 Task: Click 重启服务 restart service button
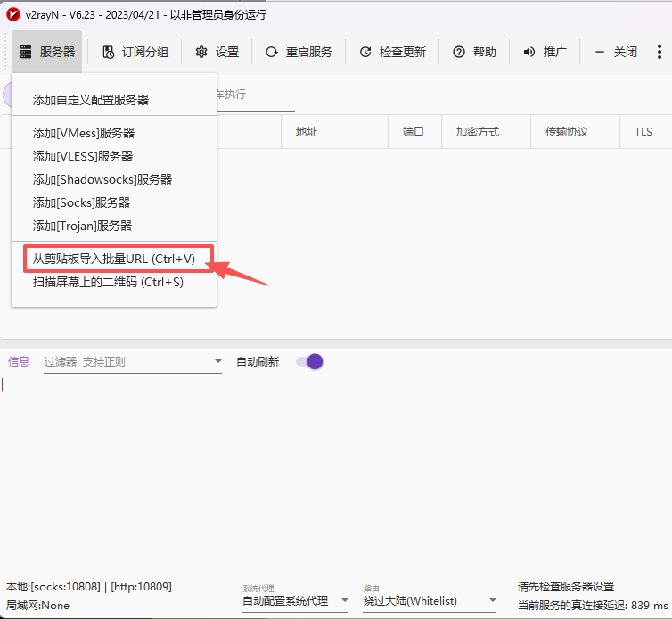coord(299,52)
